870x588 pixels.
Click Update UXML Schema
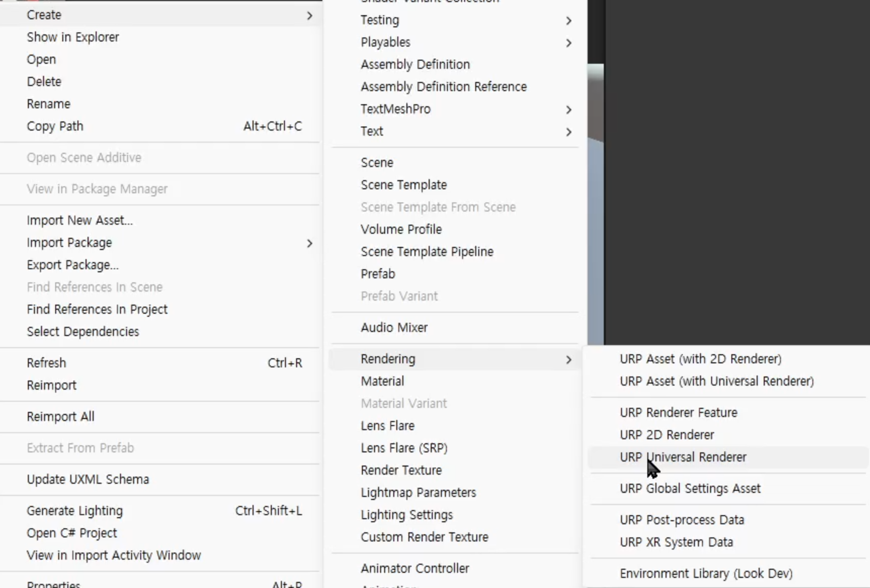(161, 480)
